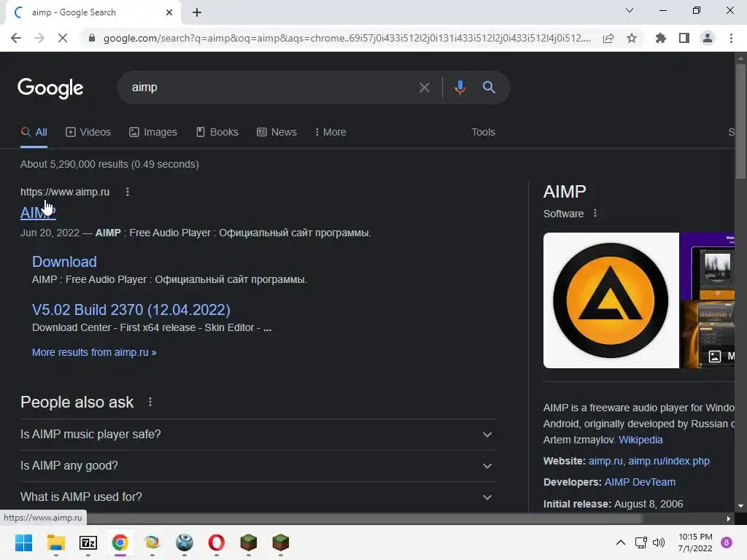
Task: Open the notification count badge
Action: [x=727, y=542]
